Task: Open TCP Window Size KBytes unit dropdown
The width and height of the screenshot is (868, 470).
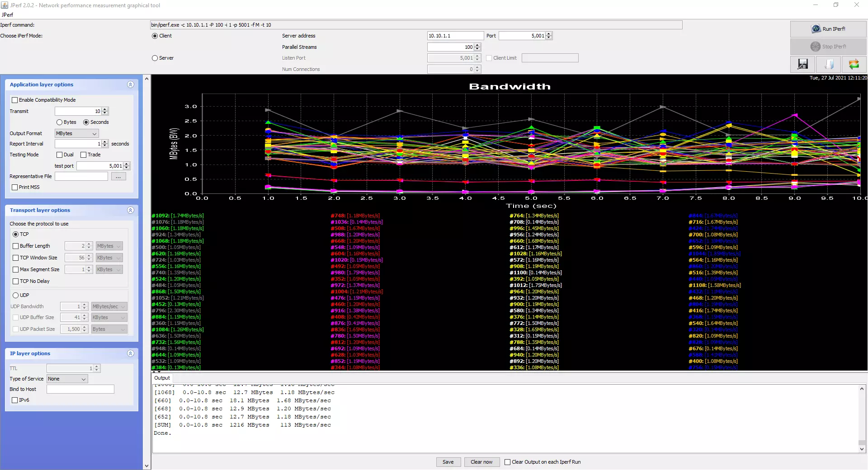Action: (x=109, y=258)
